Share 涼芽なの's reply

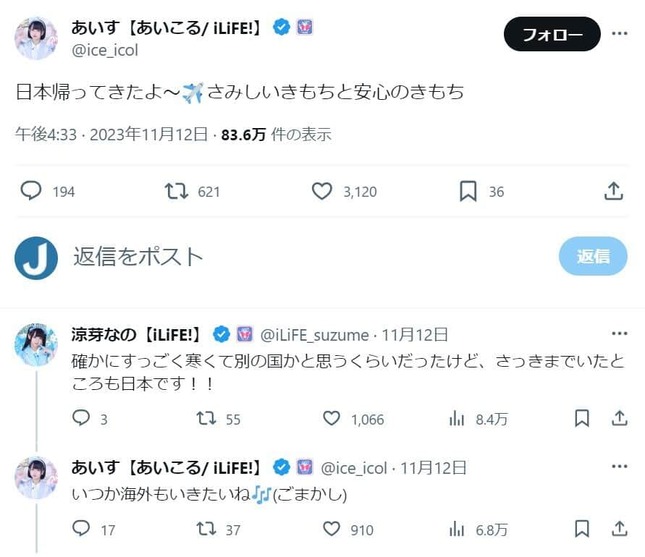coord(619,418)
